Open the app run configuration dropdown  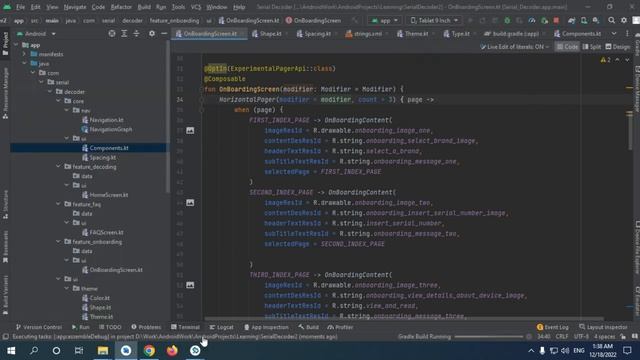click(384, 20)
